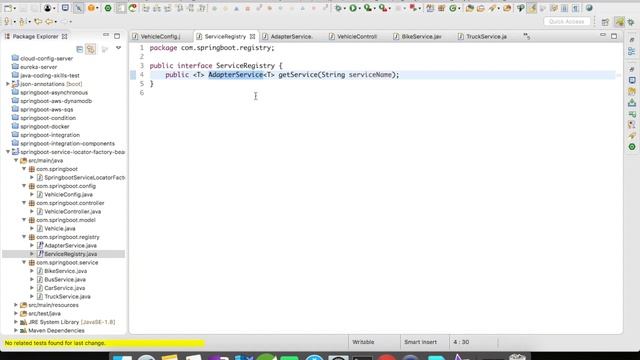Collapse springboot-service-locator-factory-bean project
This screenshot has width=640, height=360.
(x=8, y=152)
